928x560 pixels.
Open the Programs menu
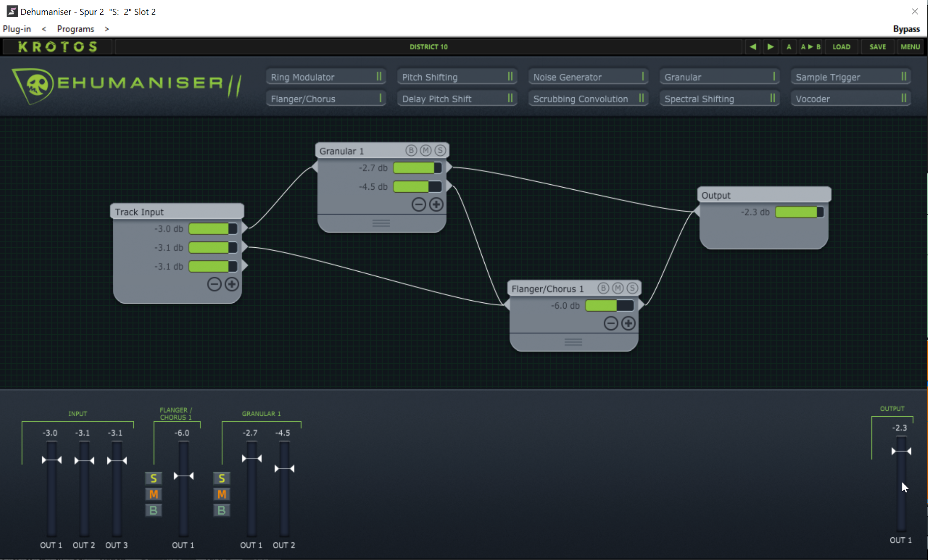pos(75,29)
